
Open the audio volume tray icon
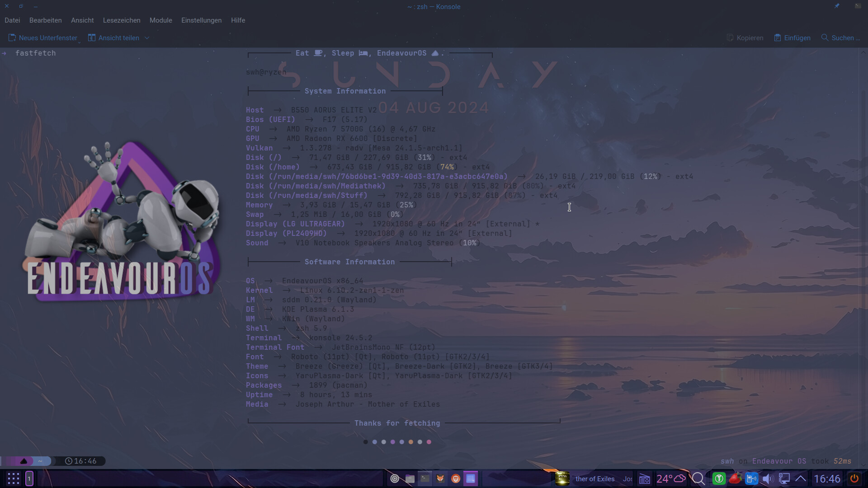768,479
